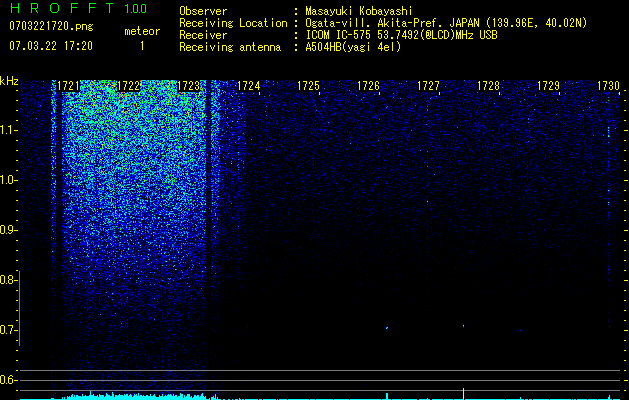Click the 1.1 frequency axis label

[9, 130]
